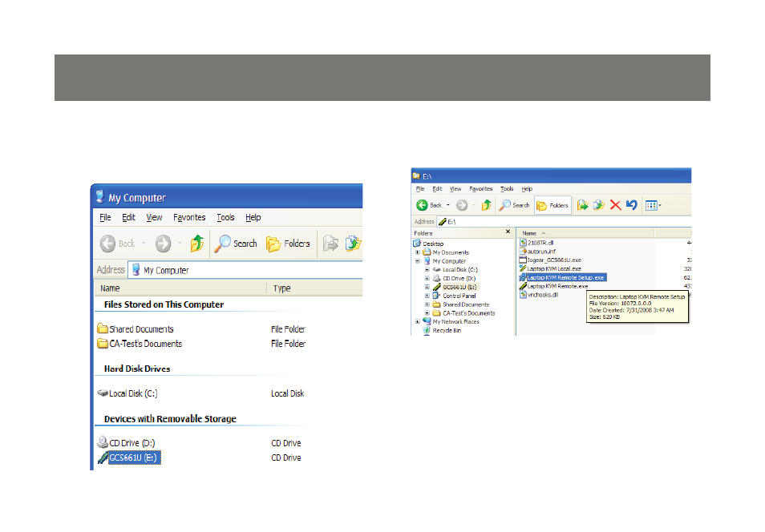Open File menu in E:\ window
The image size is (765, 532).
[x=420, y=189]
